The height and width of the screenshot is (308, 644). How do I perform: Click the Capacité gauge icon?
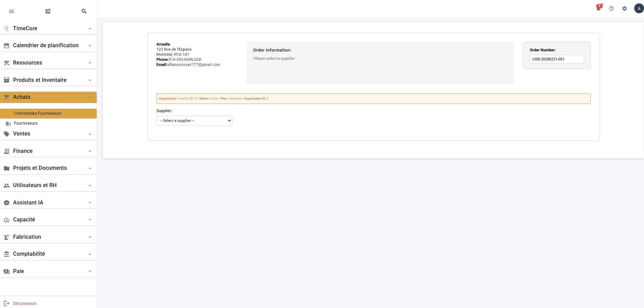[x=6, y=220]
